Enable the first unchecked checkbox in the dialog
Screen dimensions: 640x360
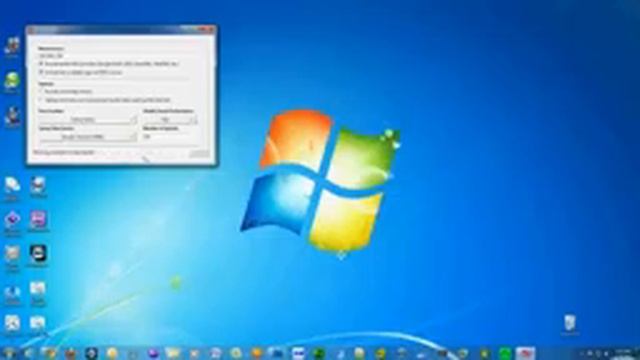[41, 91]
